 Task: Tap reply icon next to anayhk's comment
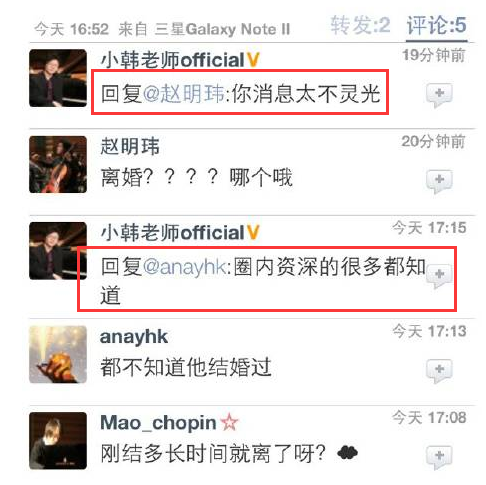[439, 371]
